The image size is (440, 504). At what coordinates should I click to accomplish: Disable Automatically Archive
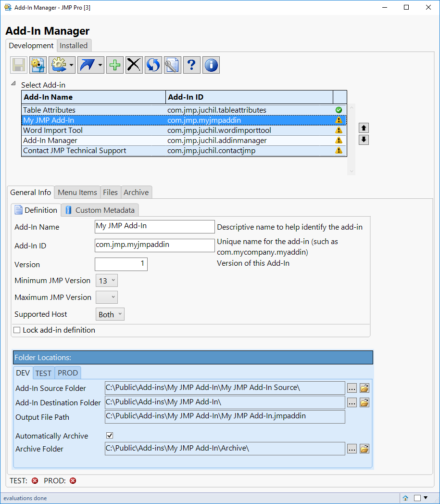(x=110, y=435)
